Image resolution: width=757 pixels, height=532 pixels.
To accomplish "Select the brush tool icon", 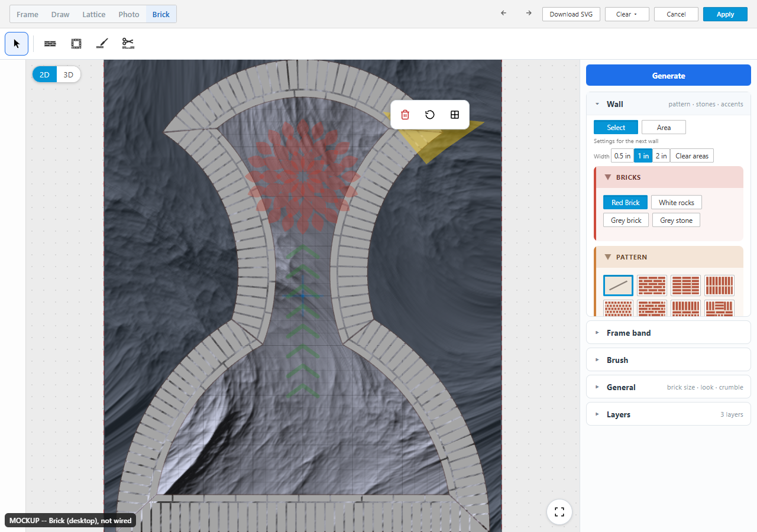I will (102, 44).
